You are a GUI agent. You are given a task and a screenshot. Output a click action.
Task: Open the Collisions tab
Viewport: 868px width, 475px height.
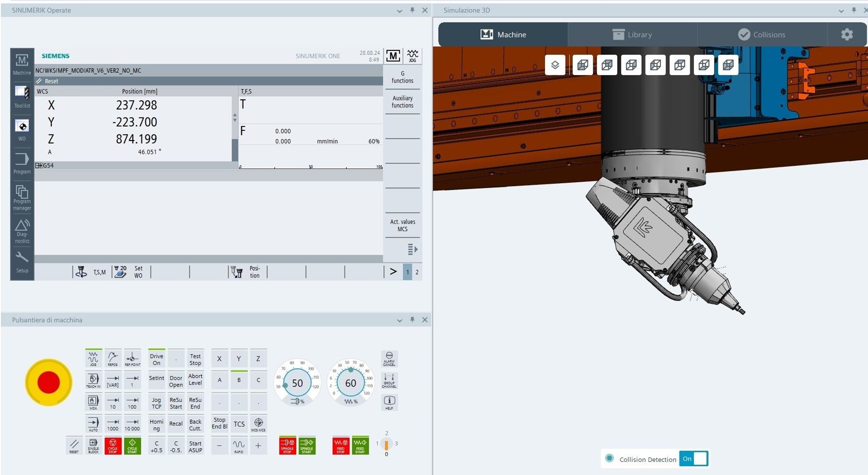(x=762, y=34)
